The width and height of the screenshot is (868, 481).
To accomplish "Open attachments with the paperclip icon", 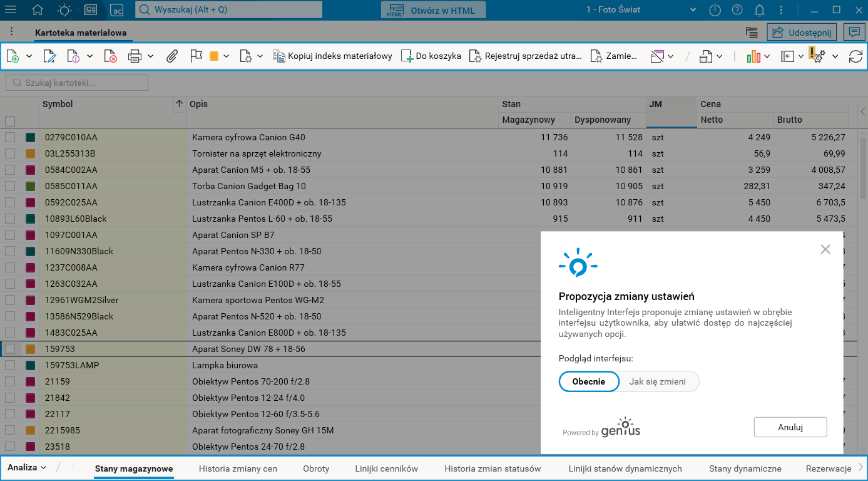I will pos(172,56).
